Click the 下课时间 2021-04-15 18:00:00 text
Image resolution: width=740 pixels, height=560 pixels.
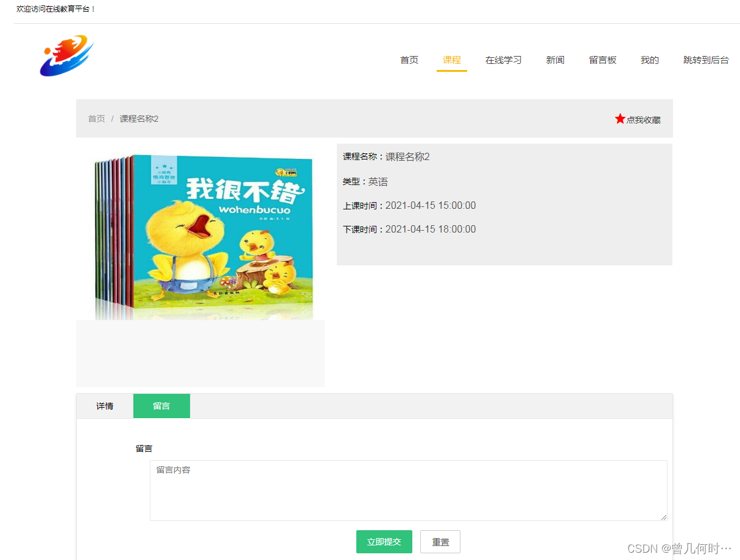click(409, 229)
